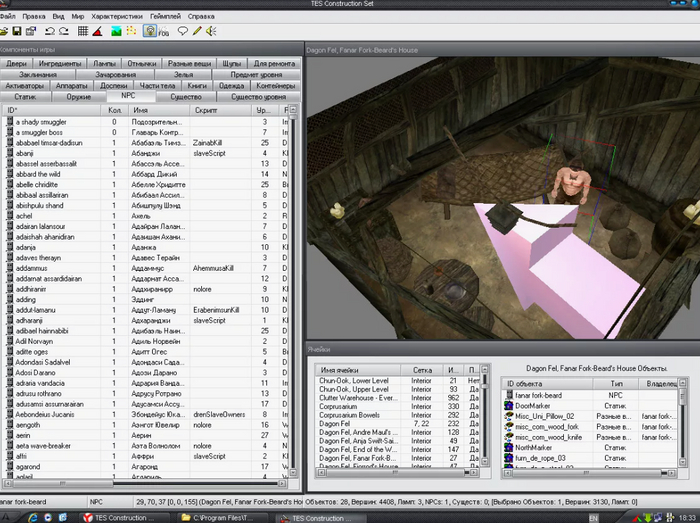The image size is (700, 523).
Task: Toggle the grid snap icon
Action: coord(83,31)
